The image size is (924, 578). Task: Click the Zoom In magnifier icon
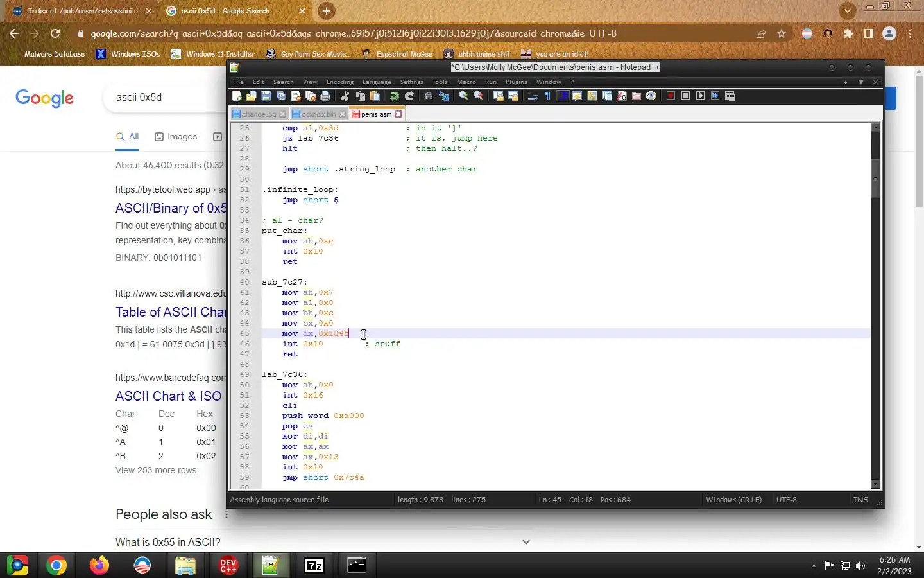[x=463, y=96]
